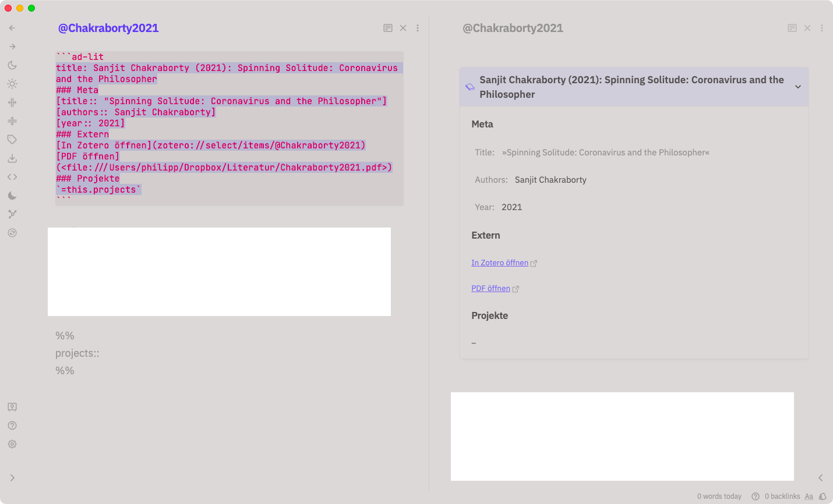Navigate forward using the forward arrow icon
Screen dimensions: 833x504
(x=12, y=46)
